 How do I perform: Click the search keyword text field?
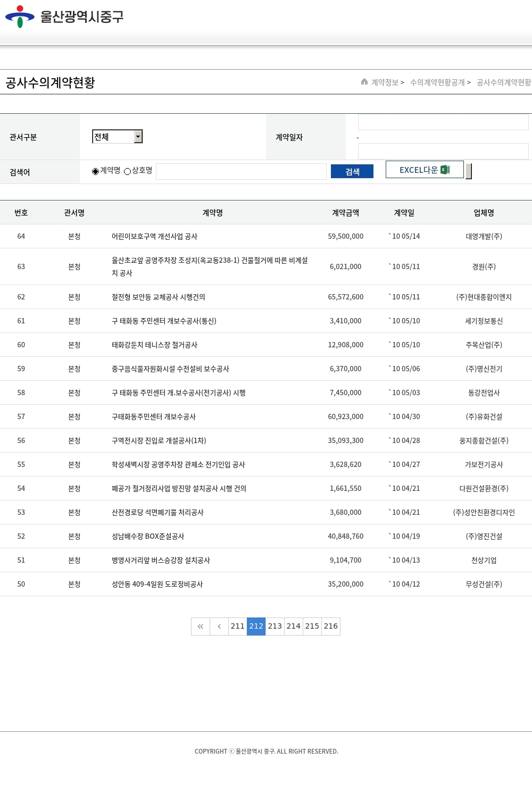(x=241, y=171)
